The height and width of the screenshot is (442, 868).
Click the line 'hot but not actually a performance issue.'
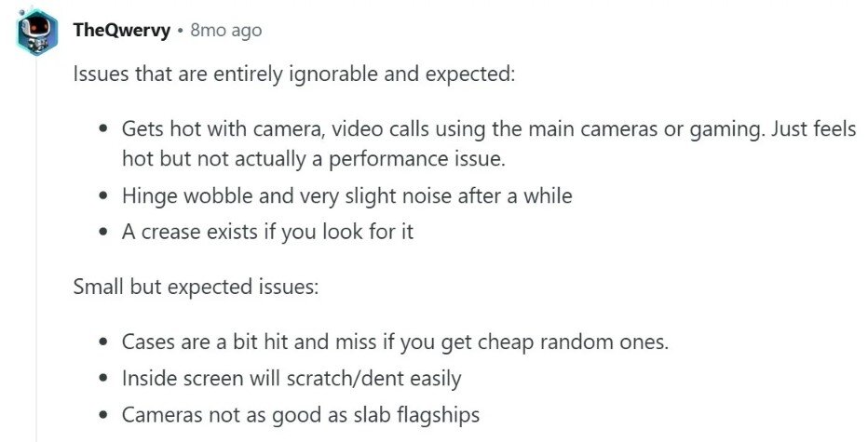(314, 159)
